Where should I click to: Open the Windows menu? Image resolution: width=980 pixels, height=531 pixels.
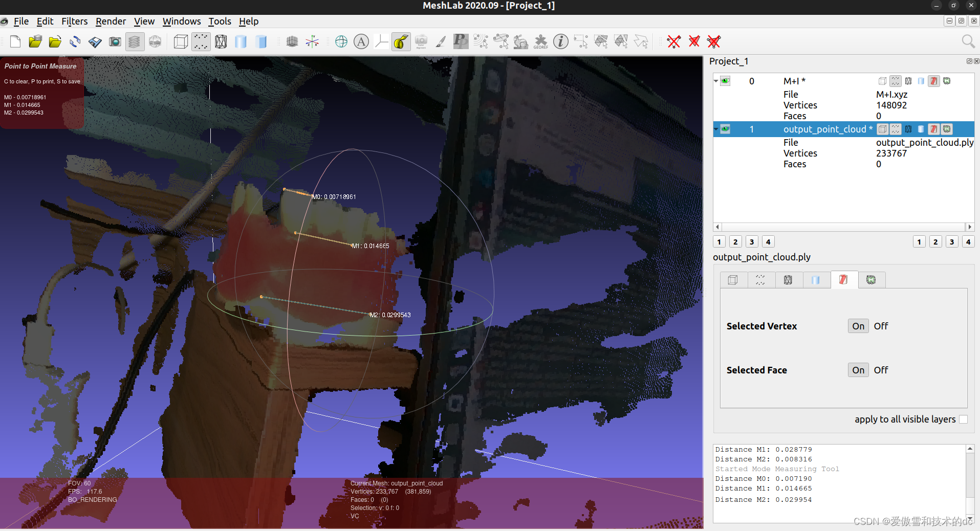point(182,21)
